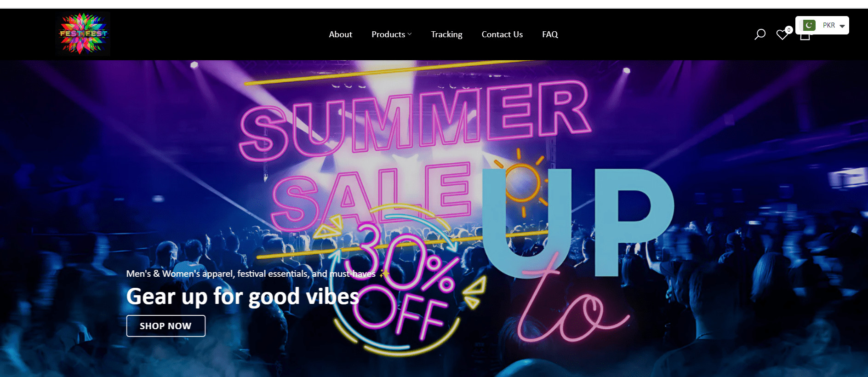Open the Products menu label
This screenshot has width=868, height=377.
(388, 34)
